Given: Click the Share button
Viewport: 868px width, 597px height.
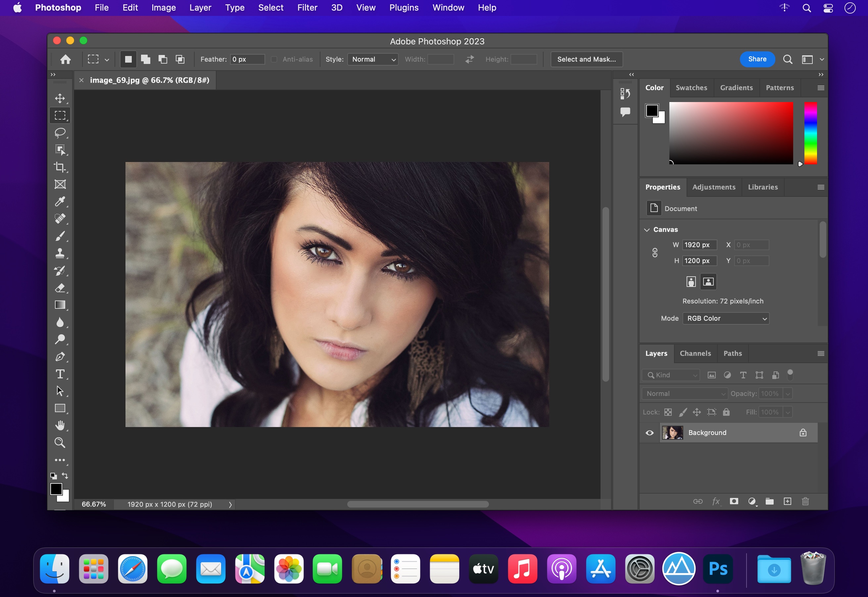Looking at the screenshot, I should click(x=756, y=59).
